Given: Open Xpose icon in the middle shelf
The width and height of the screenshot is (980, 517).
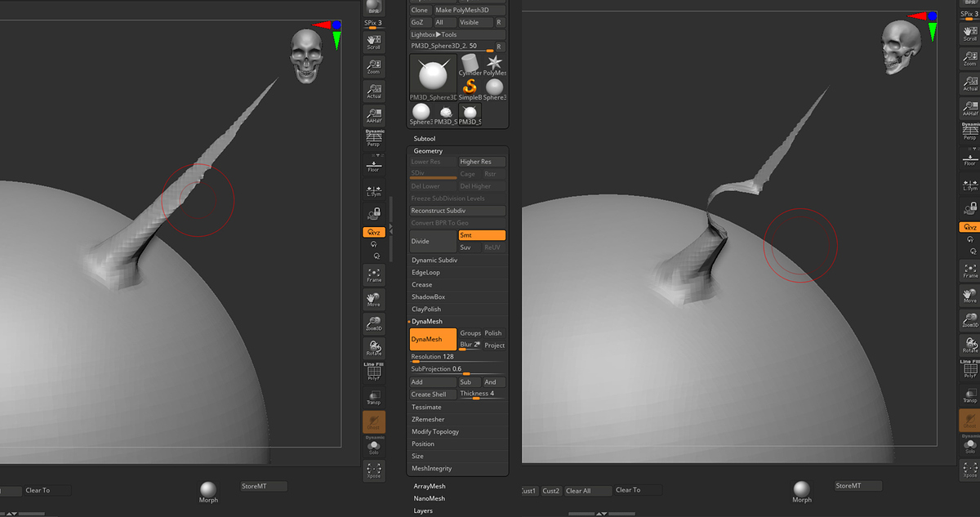Looking at the screenshot, I should click(373, 470).
